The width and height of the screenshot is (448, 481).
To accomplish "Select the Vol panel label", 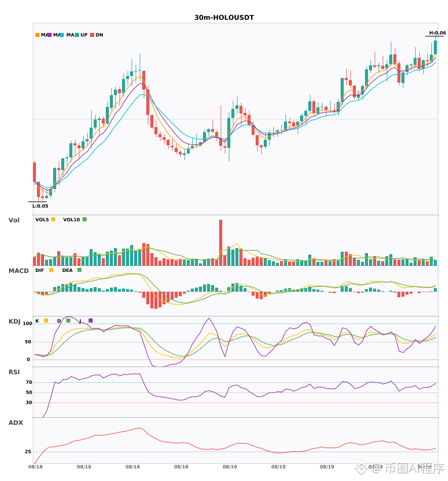I will tap(14, 220).
